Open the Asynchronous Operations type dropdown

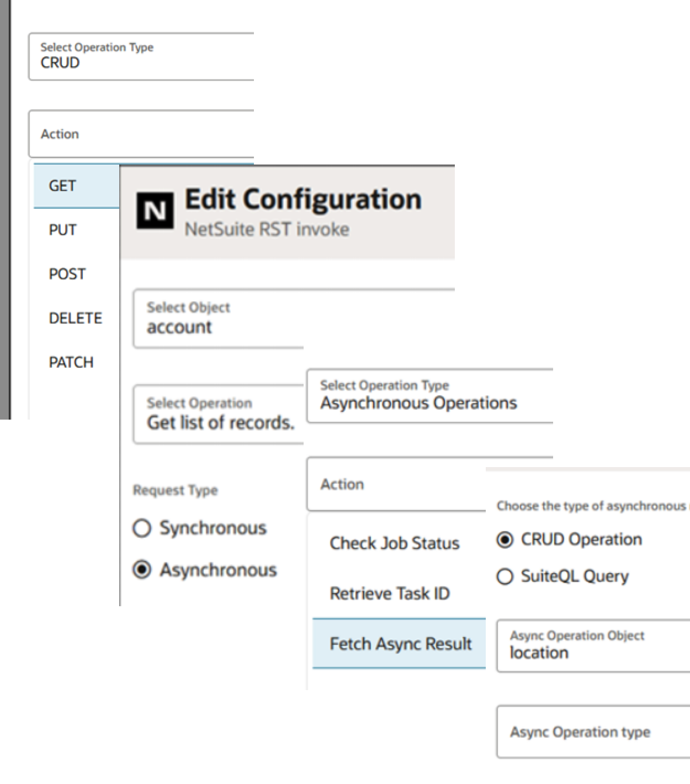tap(429, 396)
